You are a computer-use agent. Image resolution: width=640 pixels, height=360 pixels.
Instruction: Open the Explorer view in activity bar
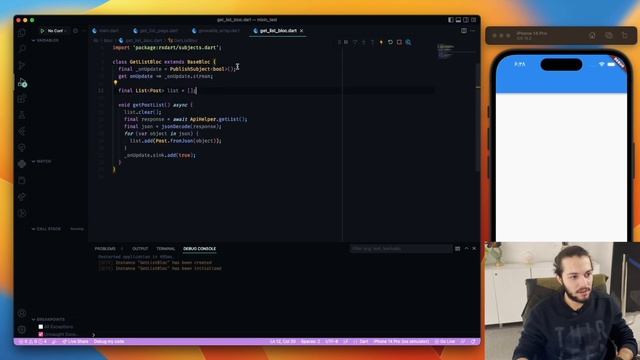click(22, 33)
